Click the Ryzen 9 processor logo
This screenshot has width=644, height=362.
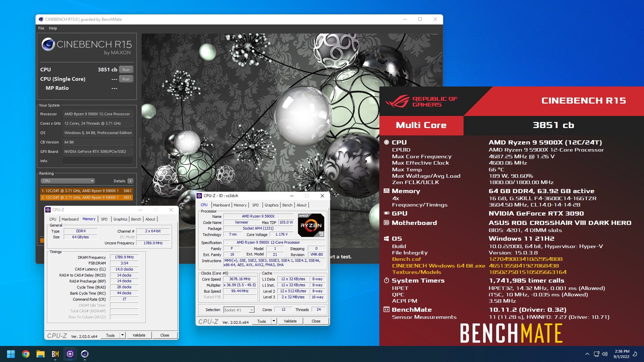pyautogui.click(x=311, y=225)
